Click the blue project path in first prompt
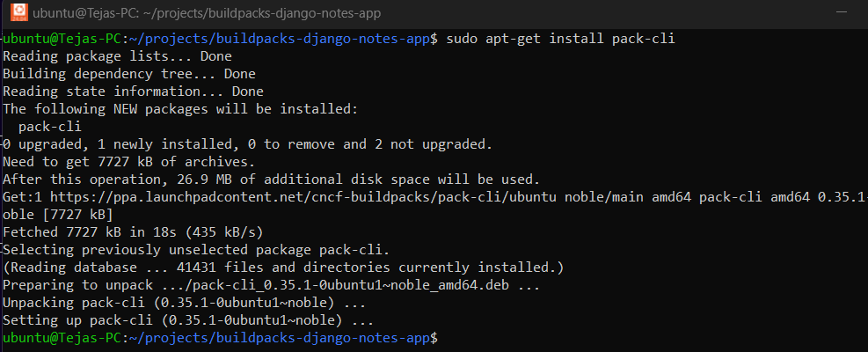The image size is (868, 352). pyautogui.click(x=280, y=40)
